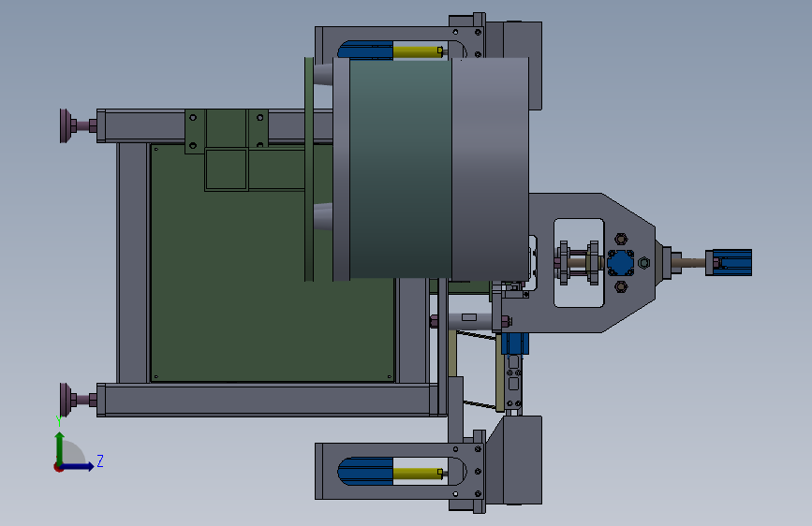
Task: Select the blue cylinder body in the top slot
Action: tap(366, 51)
